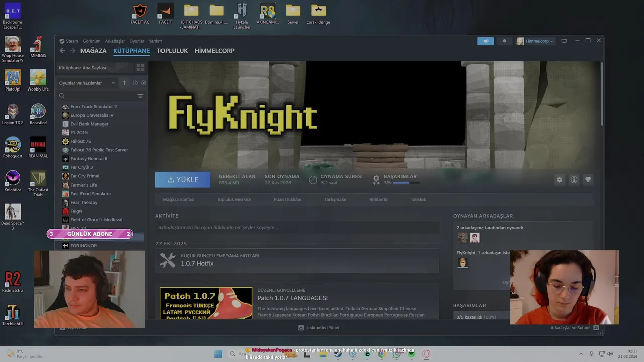Open the Görünüm menu

pos(92,41)
